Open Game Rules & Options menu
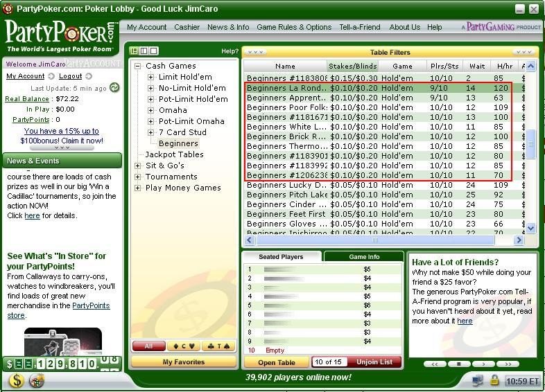Viewport: 545px width, 392px height. (x=294, y=27)
